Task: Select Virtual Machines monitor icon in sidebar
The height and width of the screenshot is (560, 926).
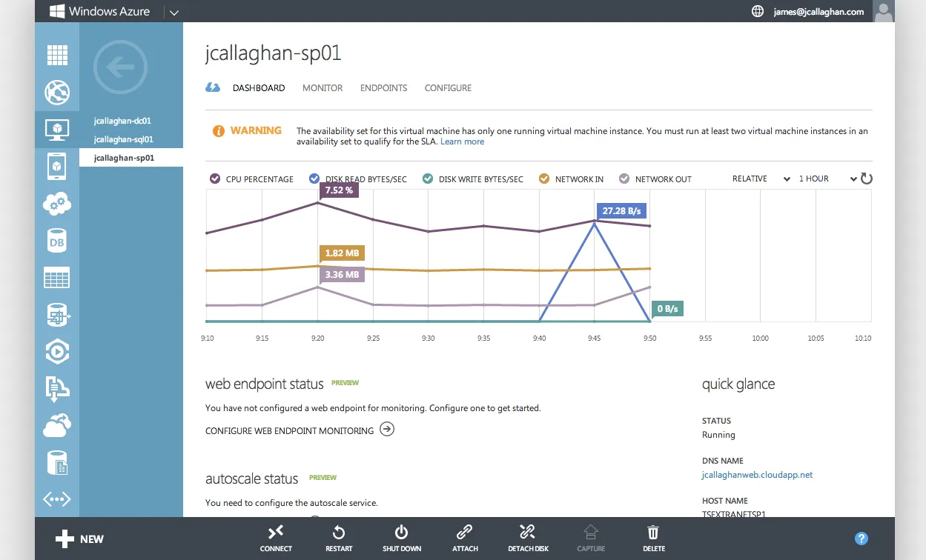Action: (x=57, y=130)
